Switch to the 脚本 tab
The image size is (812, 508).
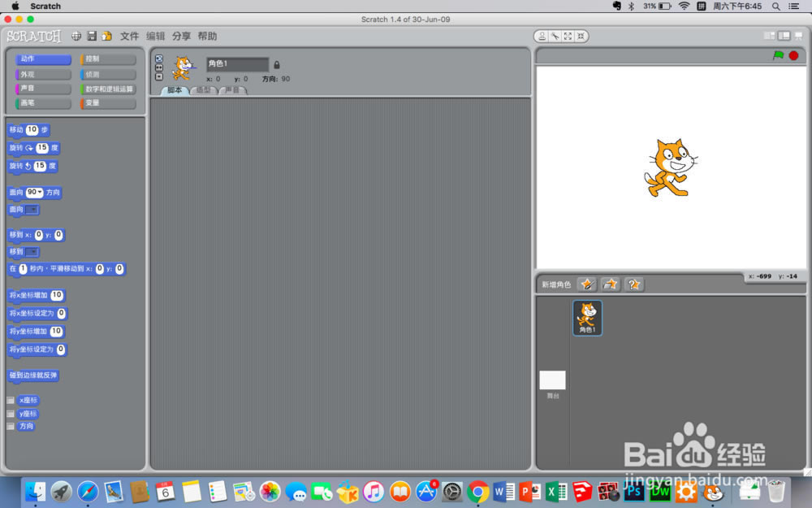click(x=175, y=90)
